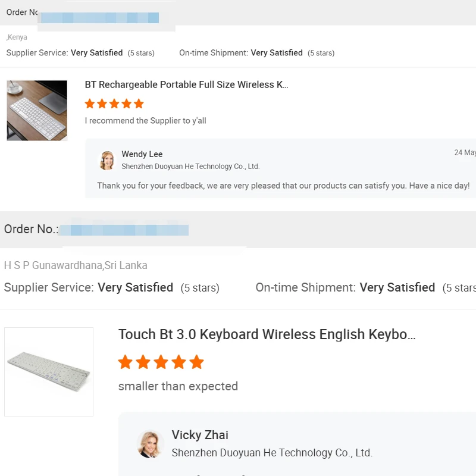476x476 pixels.
Task: Click Wendy Lee's avatar picture
Action: point(107,160)
